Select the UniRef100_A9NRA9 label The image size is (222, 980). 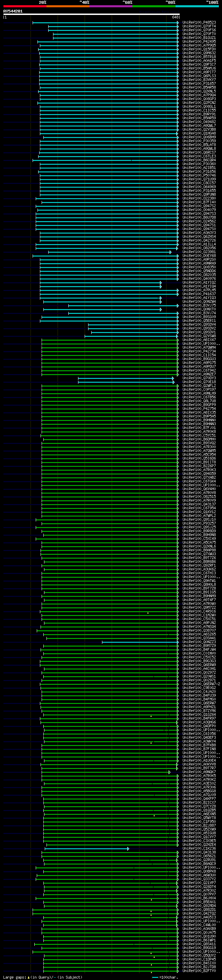point(199,264)
